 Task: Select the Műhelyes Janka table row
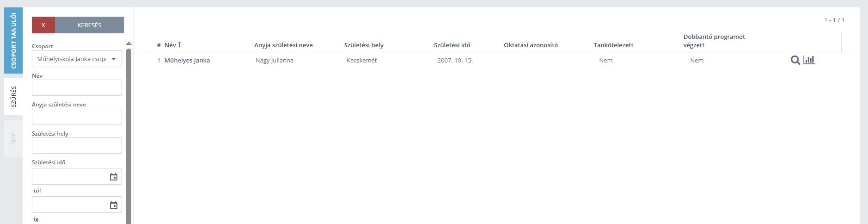point(496,60)
